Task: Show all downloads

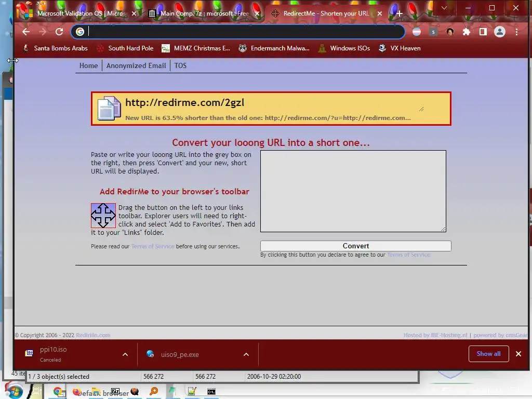Action: pos(488,354)
